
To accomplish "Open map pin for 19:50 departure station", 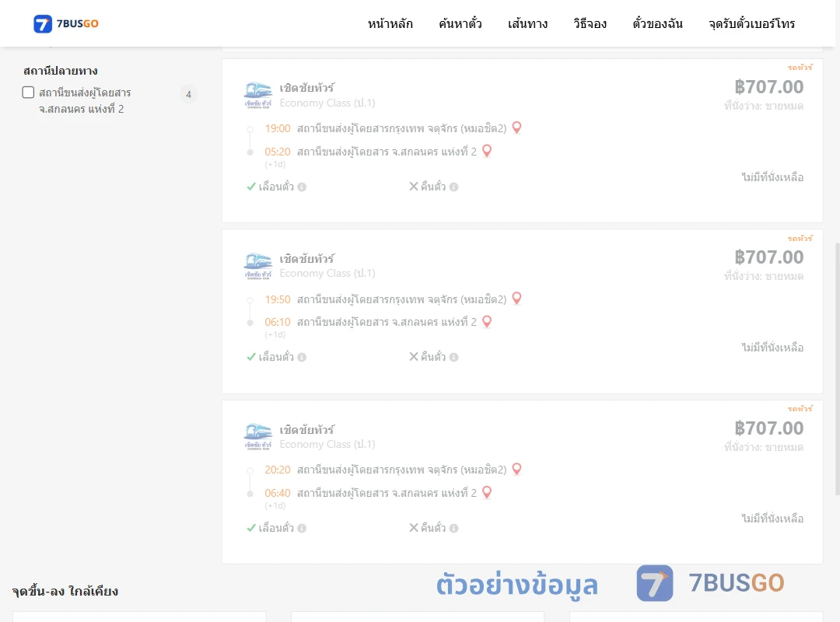I will pyautogui.click(x=516, y=299).
